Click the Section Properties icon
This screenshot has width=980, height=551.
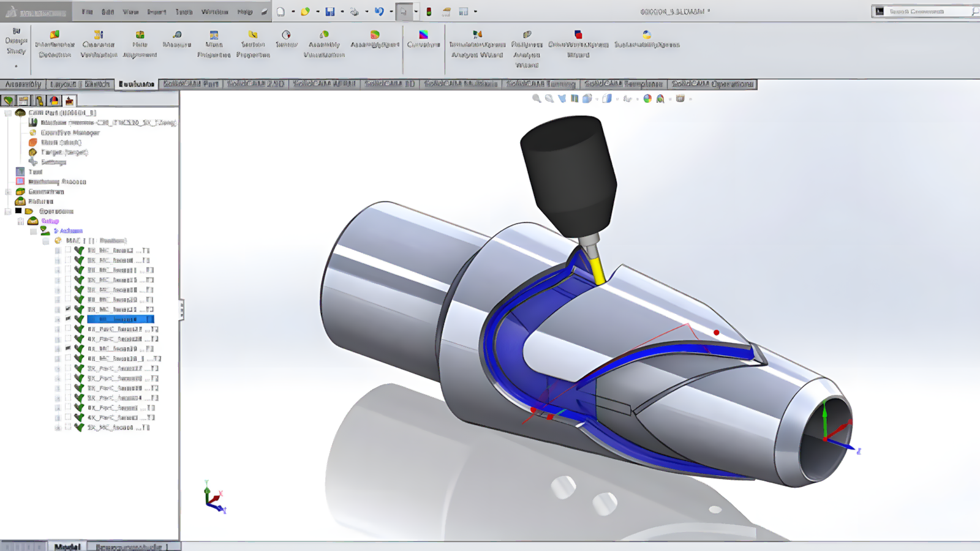[253, 35]
